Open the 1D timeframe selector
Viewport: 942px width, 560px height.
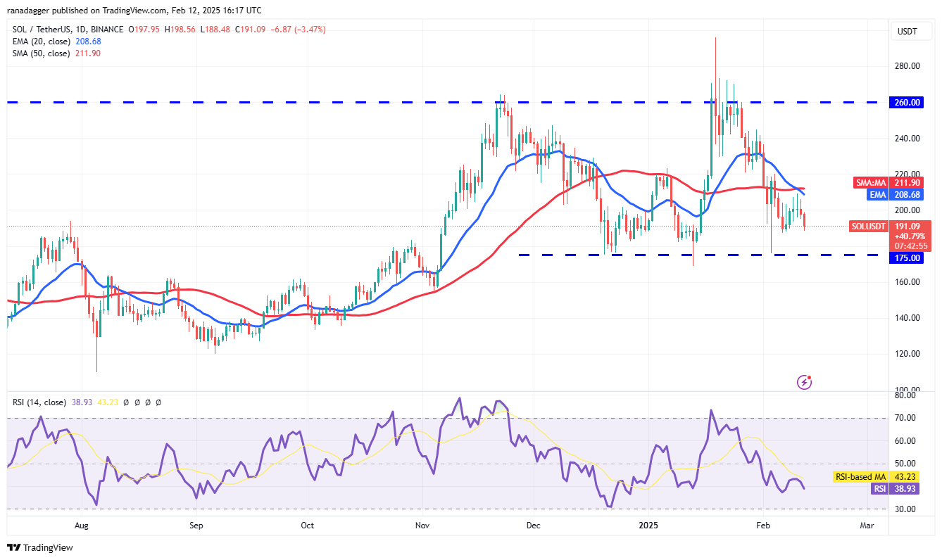[x=80, y=30]
